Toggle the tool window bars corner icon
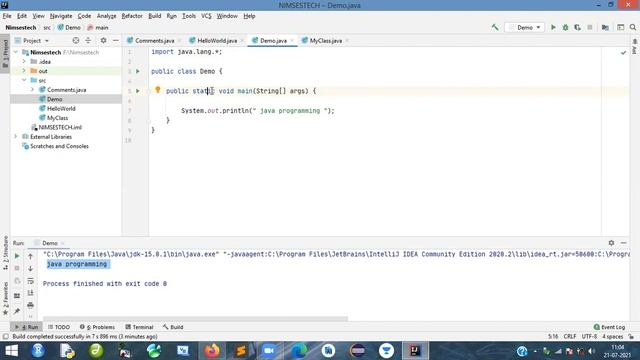The width and height of the screenshot is (640, 360). click(5, 337)
